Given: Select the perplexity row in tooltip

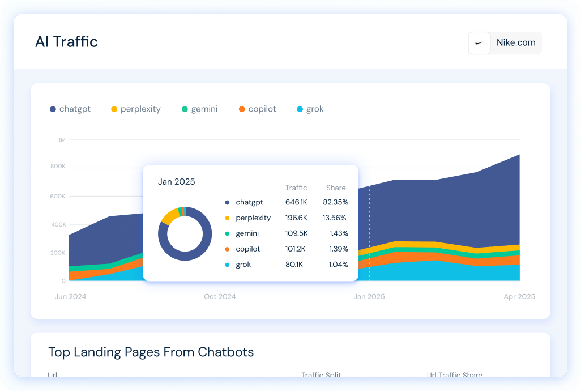Looking at the screenshot, I should [x=287, y=218].
